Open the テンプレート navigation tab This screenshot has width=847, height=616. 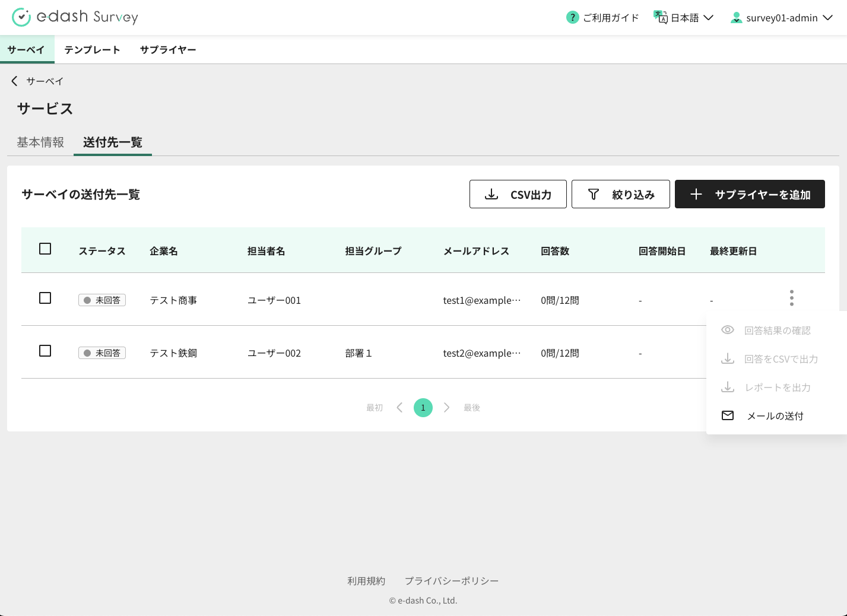click(x=92, y=50)
